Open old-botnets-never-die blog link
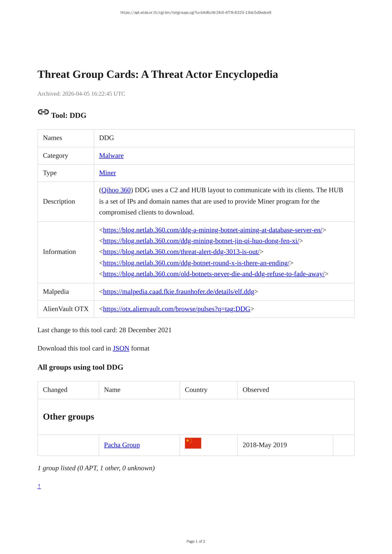Screen dimensions: 392x554 pos(214,274)
